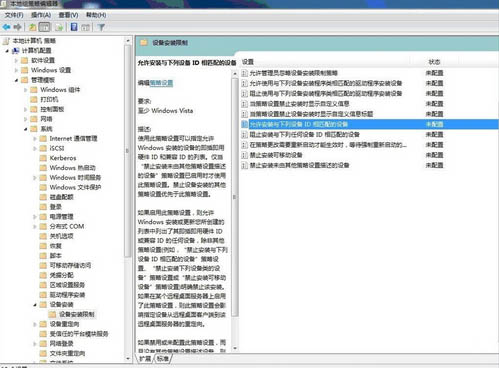Screen dimensions: 499x368
Task: Click the 状态 column header
Action: click(434, 62)
